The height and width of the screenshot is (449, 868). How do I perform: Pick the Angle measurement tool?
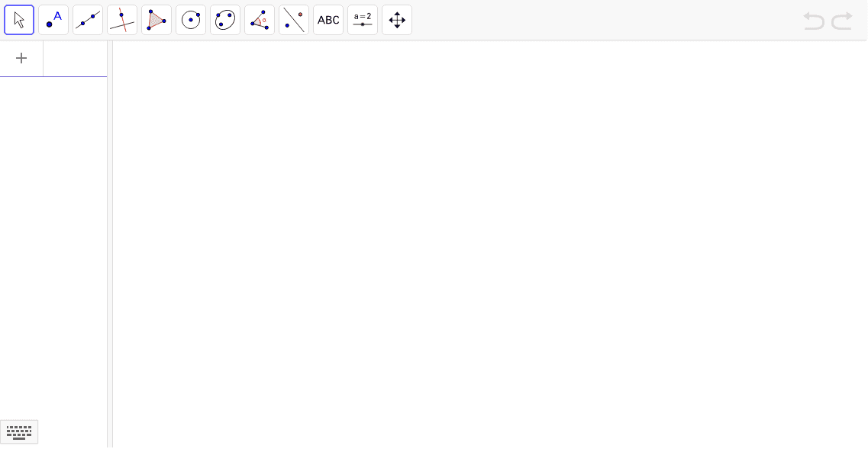point(260,20)
